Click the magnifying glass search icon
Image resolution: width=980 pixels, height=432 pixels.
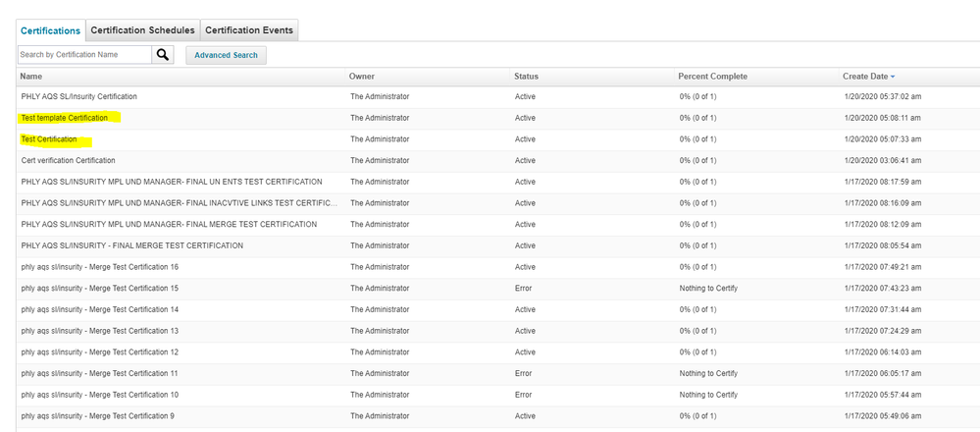click(163, 55)
